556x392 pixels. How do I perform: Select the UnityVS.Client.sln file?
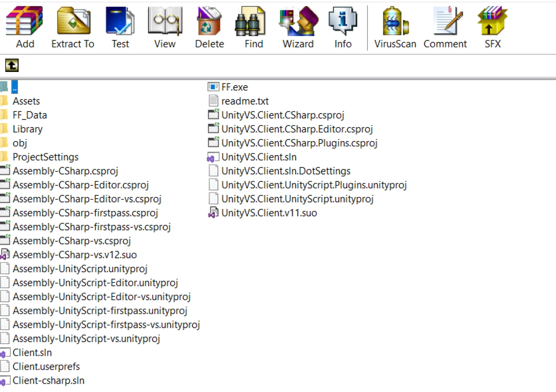coord(259,157)
